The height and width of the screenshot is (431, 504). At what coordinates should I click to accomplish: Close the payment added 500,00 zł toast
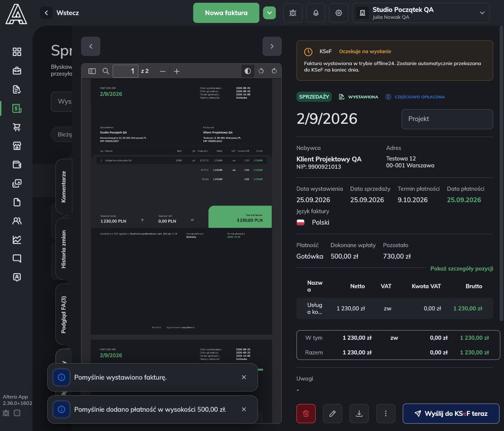pyautogui.click(x=244, y=409)
